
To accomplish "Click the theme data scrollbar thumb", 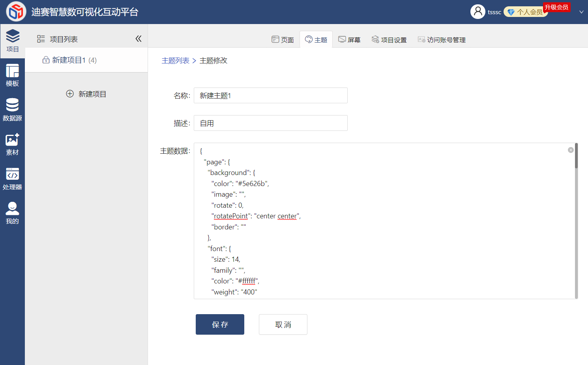I will click(x=576, y=156).
